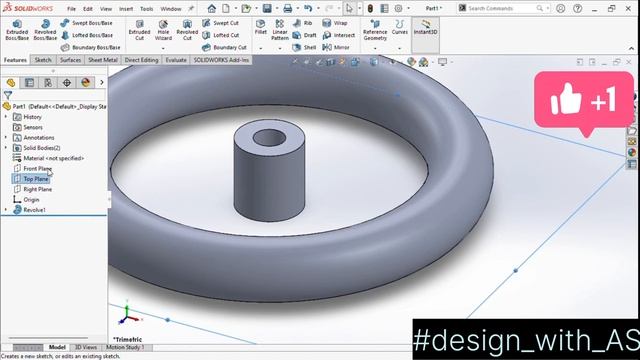The width and height of the screenshot is (640, 360).
Task: Switch to the Surfaces ribbon tab
Action: (x=70, y=60)
